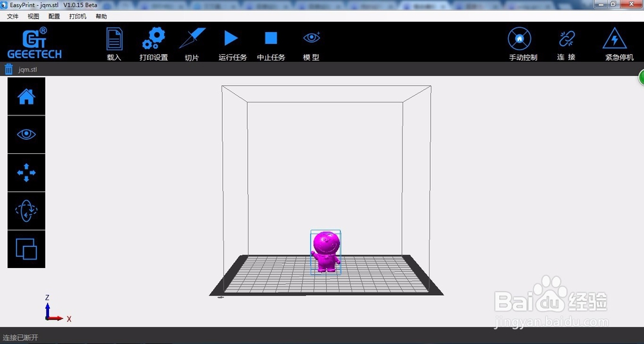Reset view with the home icon in the left sidebar
This screenshot has height=344, width=644.
pyautogui.click(x=26, y=97)
